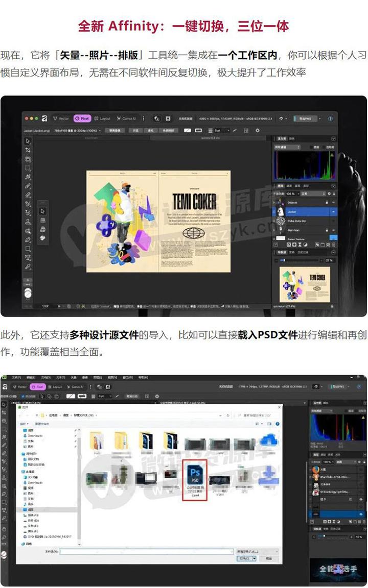
Task: Switch to the Vector tab in upper screenshot
Action: (61, 118)
